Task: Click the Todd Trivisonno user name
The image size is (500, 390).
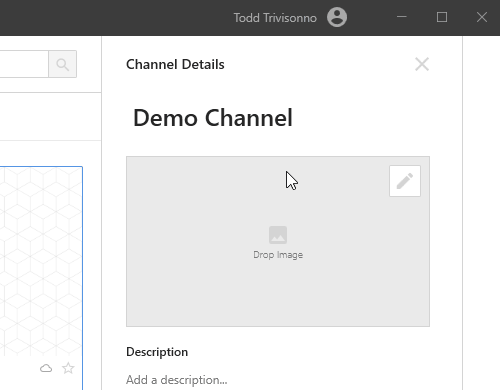Action: [275, 18]
